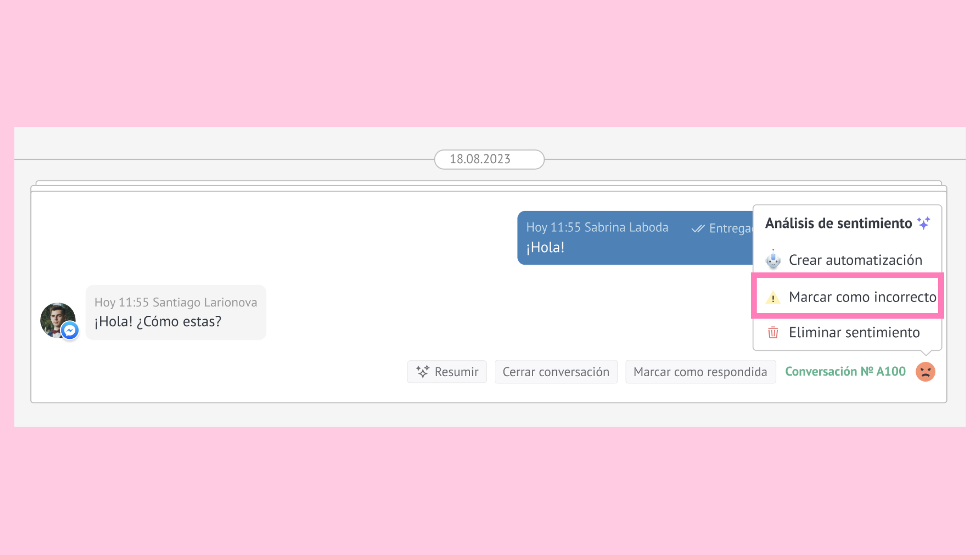Image resolution: width=980 pixels, height=555 pixels.
Task: Click the 18.08.2023 date pill
Action: click(x=489, y=159)
